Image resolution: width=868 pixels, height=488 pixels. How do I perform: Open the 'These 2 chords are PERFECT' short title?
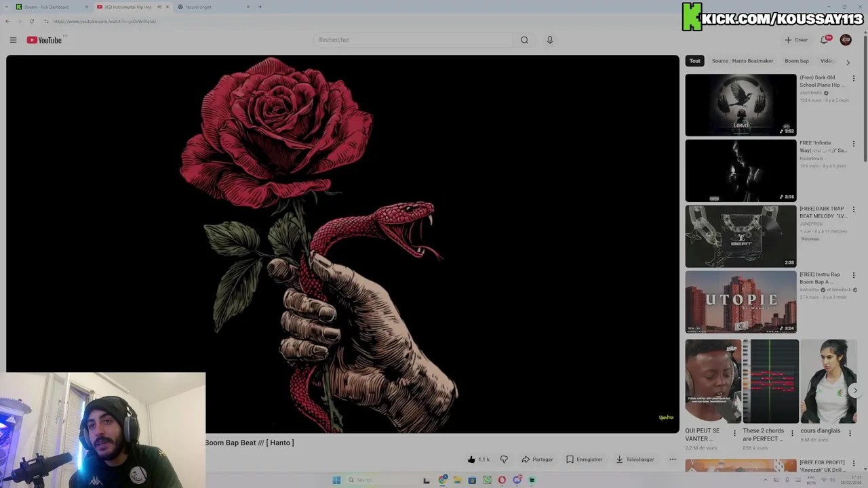coord(763,434)
